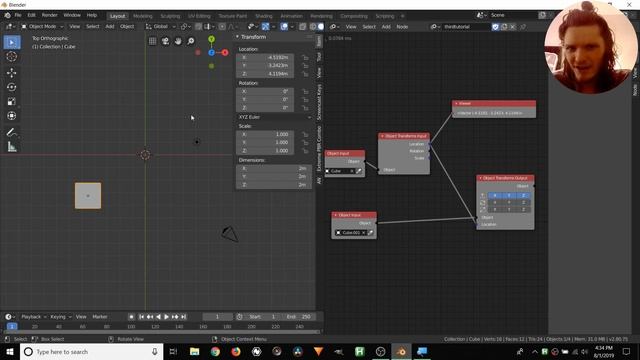Jump to the timeline end frame
This screenshot has width=640, height=360.
(x=184, y=317)
